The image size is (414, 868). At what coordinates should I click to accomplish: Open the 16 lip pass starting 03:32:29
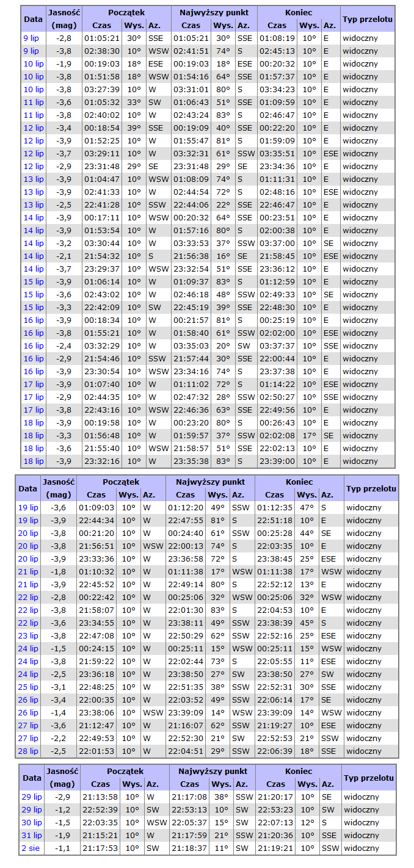[x=34, y=345]
